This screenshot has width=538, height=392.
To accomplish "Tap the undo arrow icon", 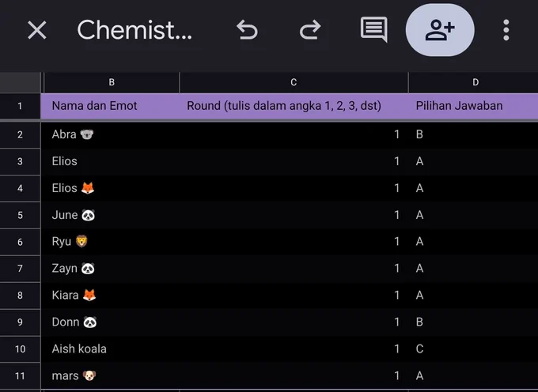I will coord(247,30).
